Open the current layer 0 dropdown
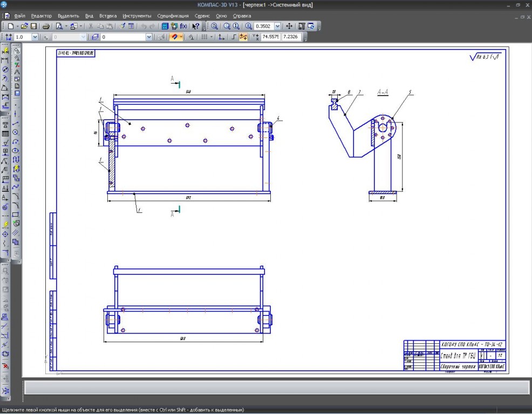The height and width of the screenshot is (414, 532). (148, 37)
